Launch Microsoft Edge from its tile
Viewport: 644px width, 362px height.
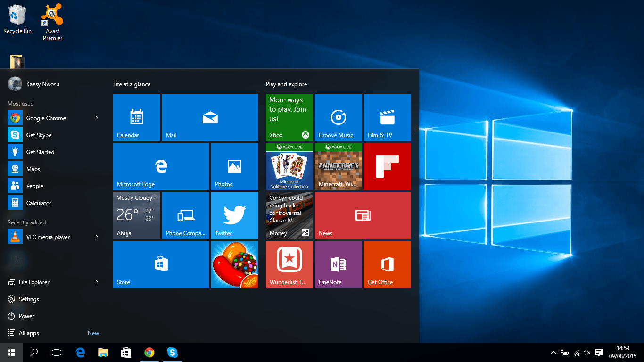click(161, 166)
